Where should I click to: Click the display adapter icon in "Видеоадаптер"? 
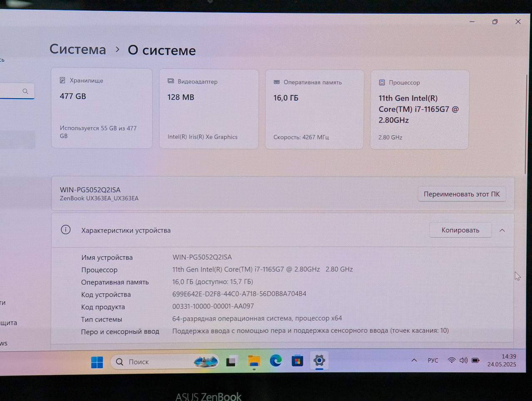pos(170,81)
